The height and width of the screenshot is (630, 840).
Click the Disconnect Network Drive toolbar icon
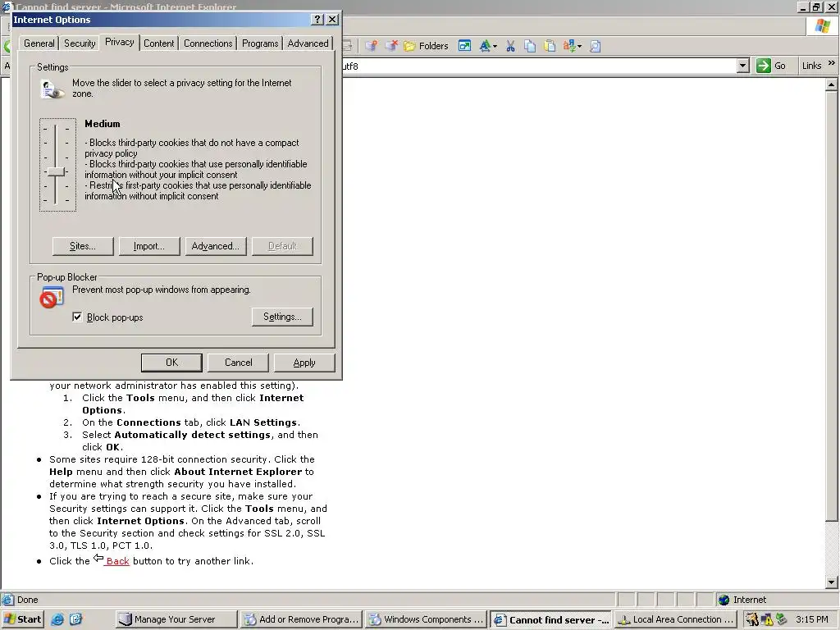(x=391, y=46)
